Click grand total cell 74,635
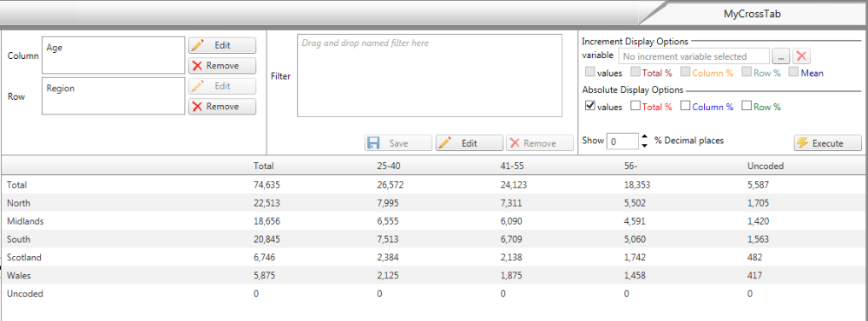The width and height of the screenshot is (868, 321). tap(266, 185)
